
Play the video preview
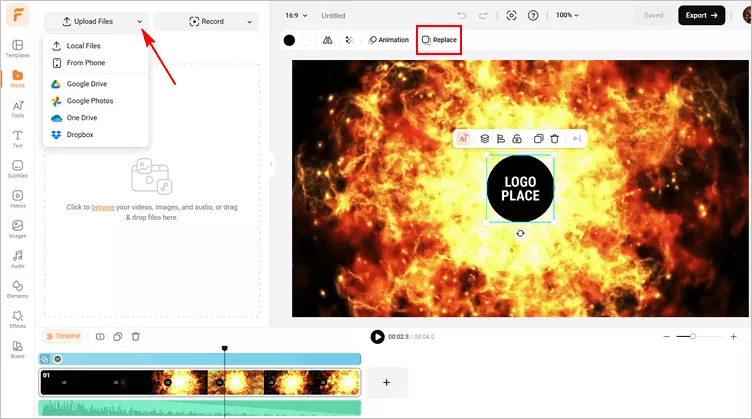coord(377,337)
